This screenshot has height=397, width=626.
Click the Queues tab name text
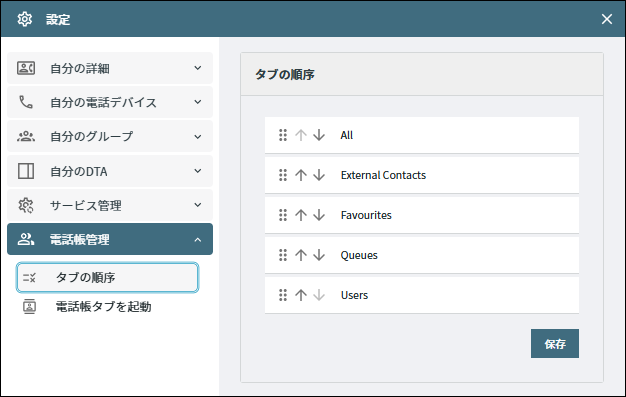(x=359, y=255)
